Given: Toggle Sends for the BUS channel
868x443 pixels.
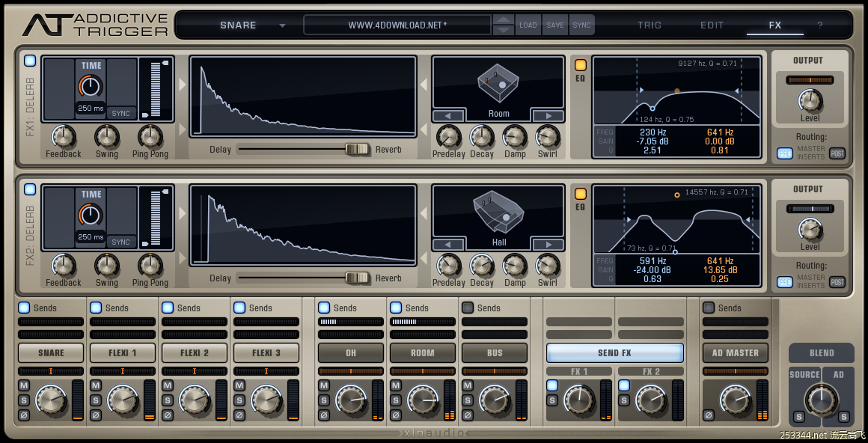Looking at the screenshot, I should [x=468, y=308].
